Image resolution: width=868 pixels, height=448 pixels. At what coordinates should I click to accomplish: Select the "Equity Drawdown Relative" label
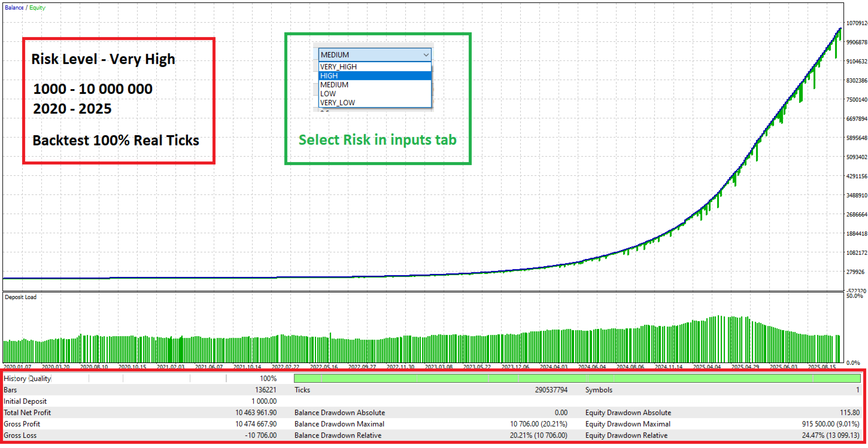pyautogui.click(x=627, y=435)
